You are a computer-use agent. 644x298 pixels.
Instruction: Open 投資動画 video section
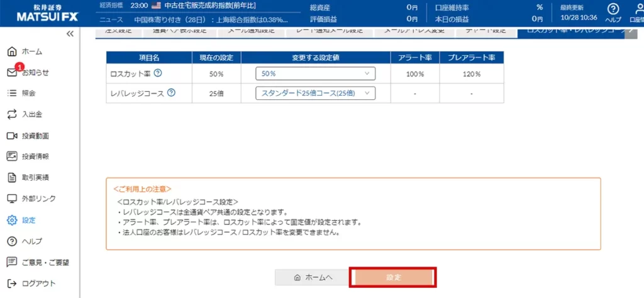pos(28,135)
